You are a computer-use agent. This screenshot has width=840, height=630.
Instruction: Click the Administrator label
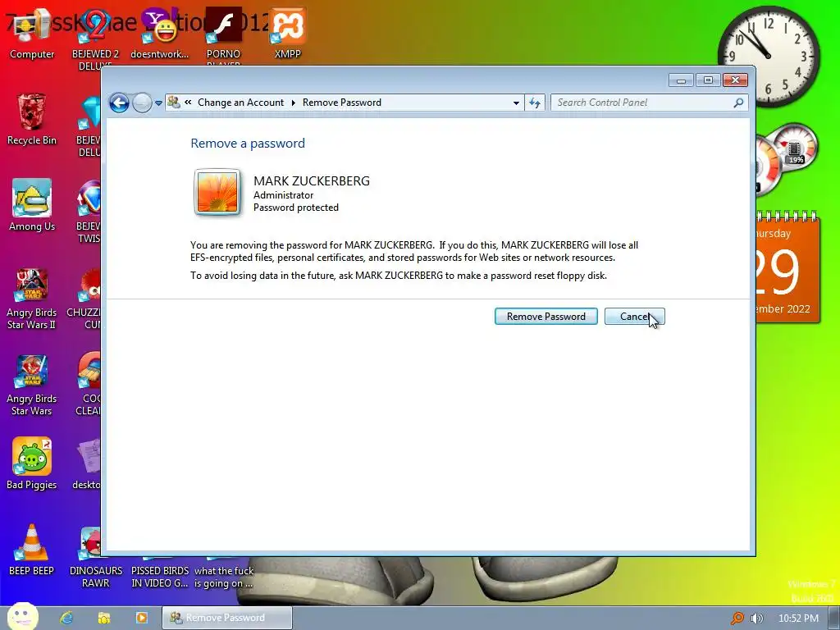[283, 195]
